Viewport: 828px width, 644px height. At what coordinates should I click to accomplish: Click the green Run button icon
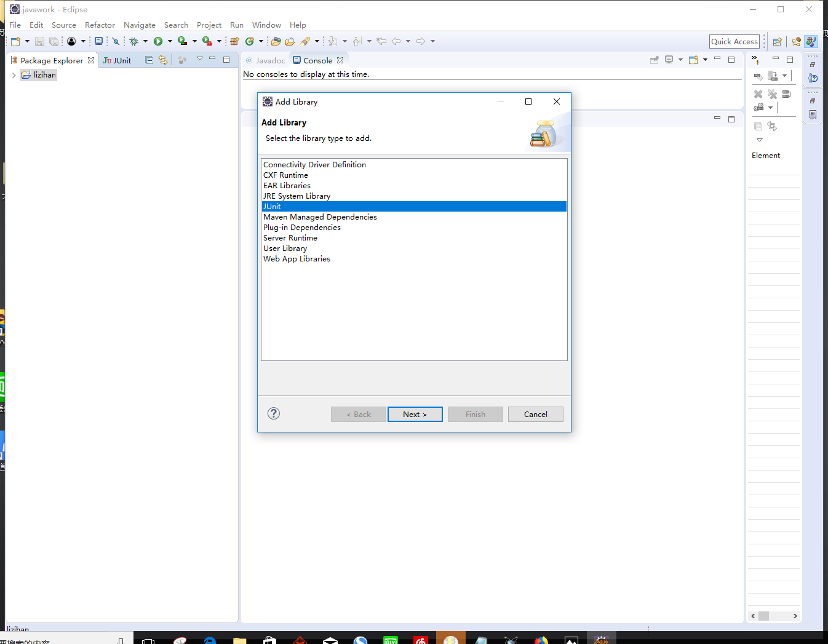[158, 41]
